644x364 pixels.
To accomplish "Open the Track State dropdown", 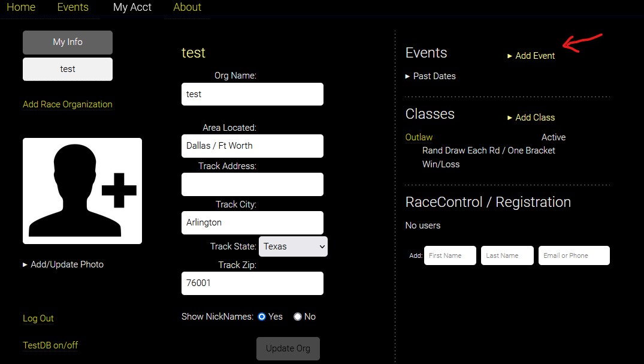I will click(293, 246).
